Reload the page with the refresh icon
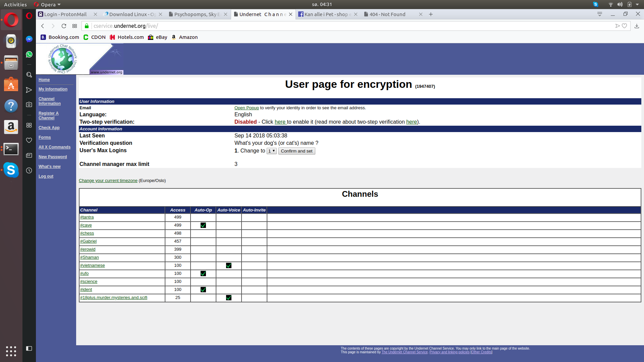The height and width of the screenshot is (362, 644). pos(64,26)
